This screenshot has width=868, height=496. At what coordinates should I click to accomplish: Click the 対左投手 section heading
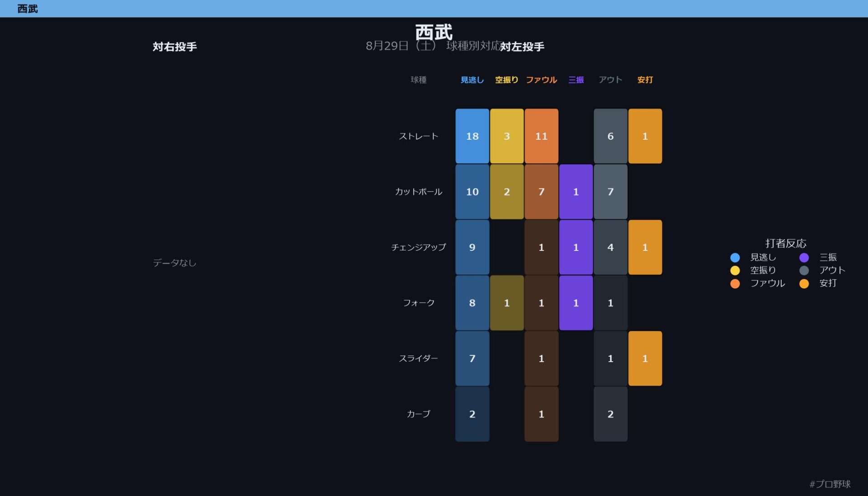point(522,47)
